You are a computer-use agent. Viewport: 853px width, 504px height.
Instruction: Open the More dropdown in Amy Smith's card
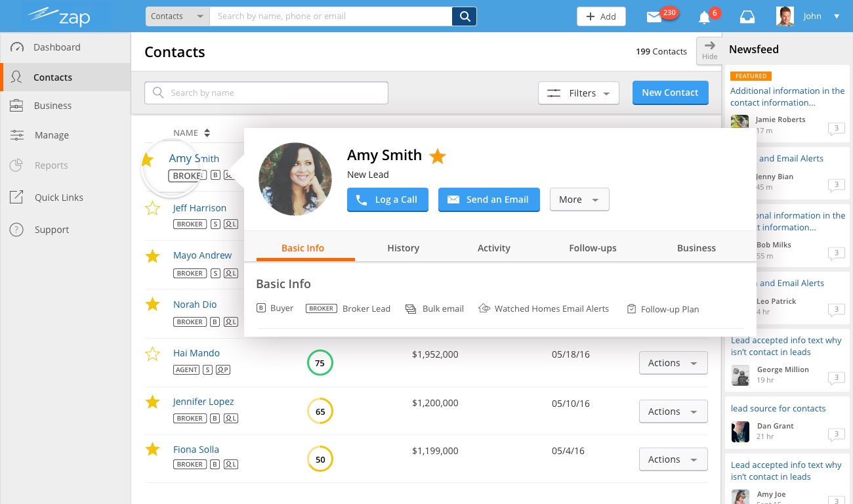click(579, 199)
